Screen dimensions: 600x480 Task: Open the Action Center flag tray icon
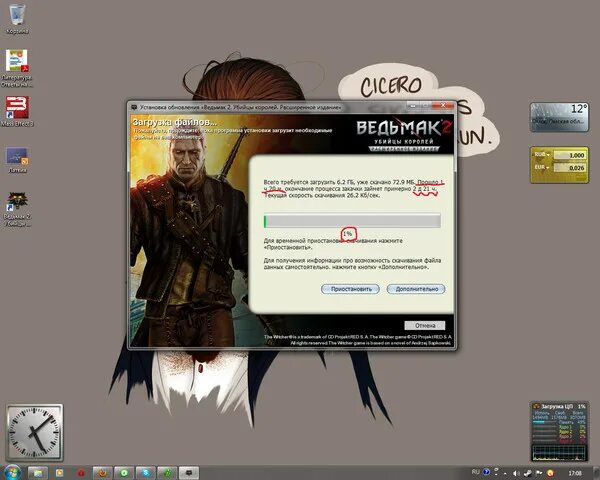coord(539,473)
